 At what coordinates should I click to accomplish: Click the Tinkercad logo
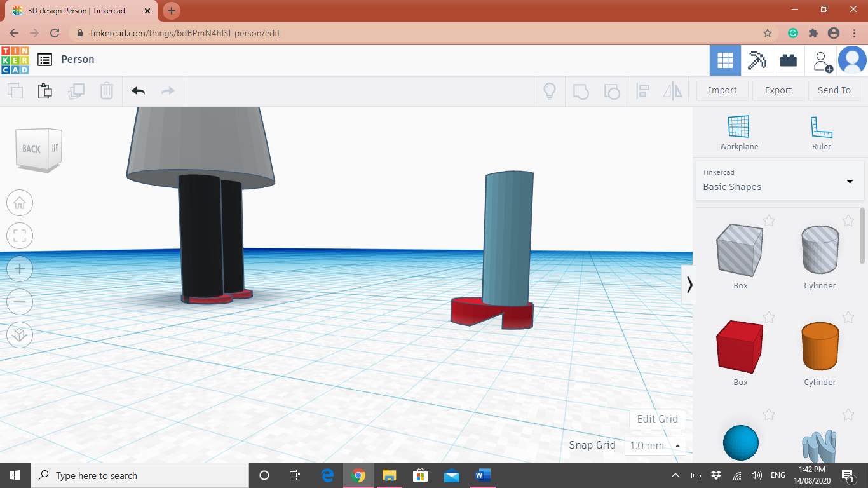coord(15,60)
